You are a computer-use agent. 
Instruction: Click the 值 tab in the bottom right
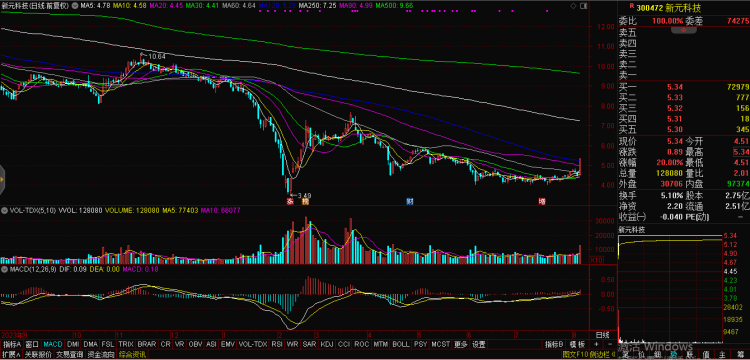click(x=706, y=355)
